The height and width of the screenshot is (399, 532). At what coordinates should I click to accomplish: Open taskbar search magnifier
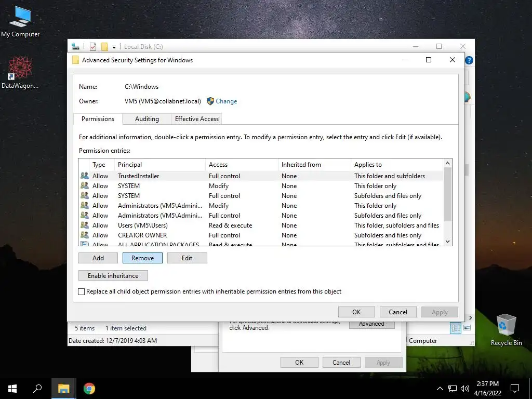[x=37, y=389]
